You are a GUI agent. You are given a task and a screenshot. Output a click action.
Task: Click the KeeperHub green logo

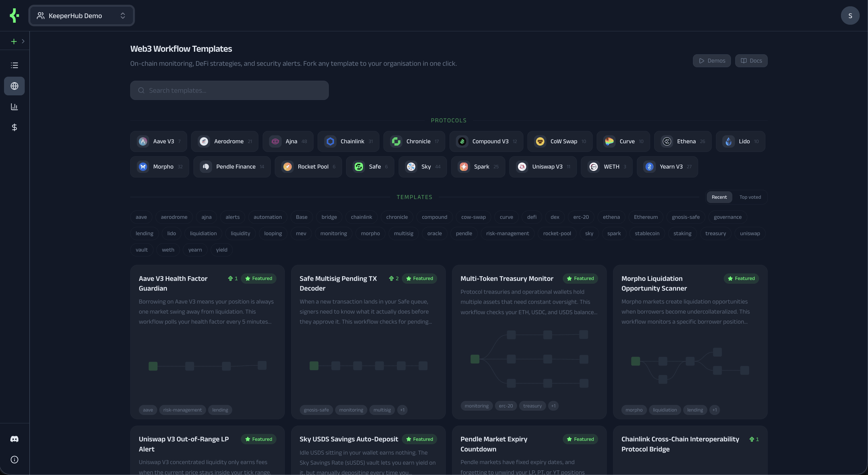click(x=14, y=16)
